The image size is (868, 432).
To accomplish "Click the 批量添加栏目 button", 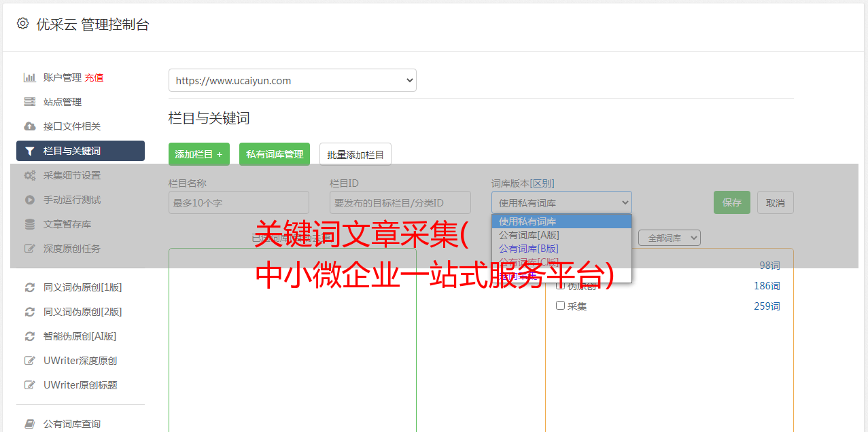I will 355,154.
